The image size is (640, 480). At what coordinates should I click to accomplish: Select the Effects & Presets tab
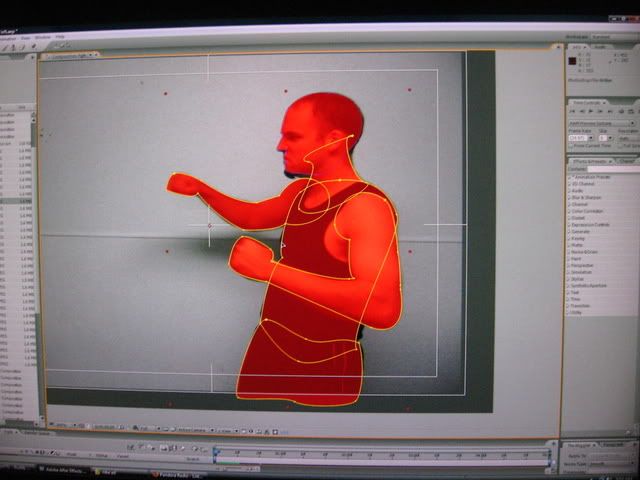[590, 161]
